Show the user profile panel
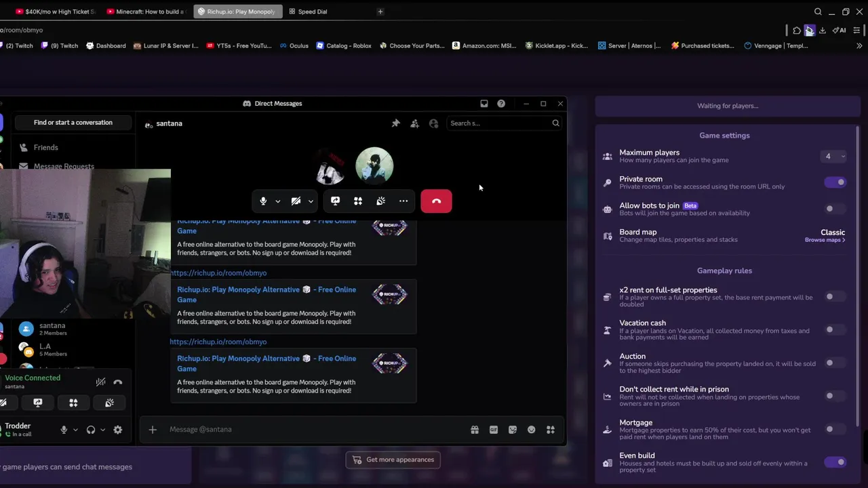This screenshot has height=488, width=868. [434, 123]
